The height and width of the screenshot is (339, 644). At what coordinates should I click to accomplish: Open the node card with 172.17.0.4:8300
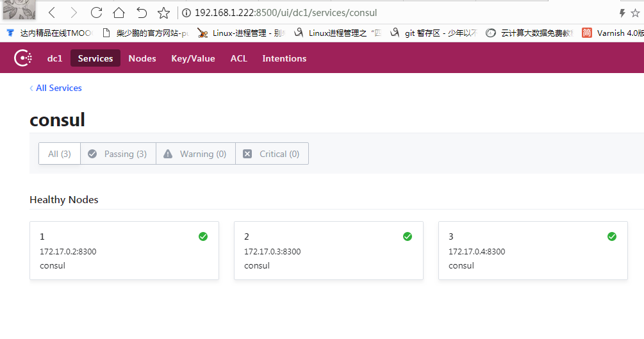[533, 251]
